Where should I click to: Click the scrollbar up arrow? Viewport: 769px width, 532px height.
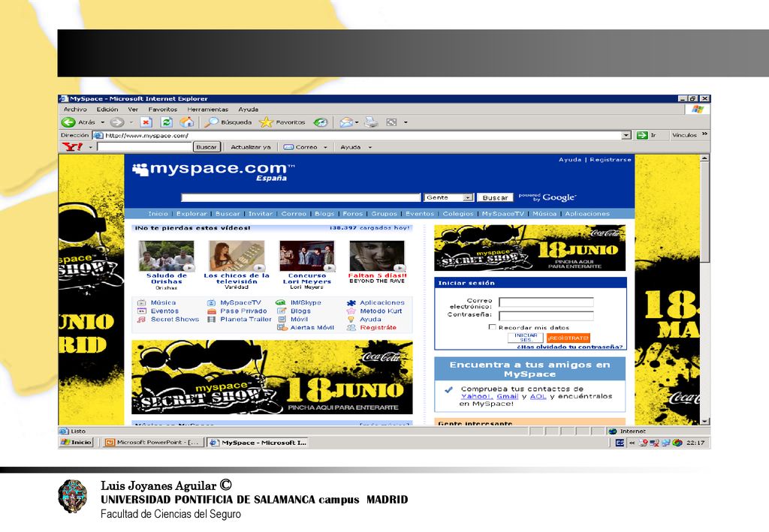coord(704,158)
